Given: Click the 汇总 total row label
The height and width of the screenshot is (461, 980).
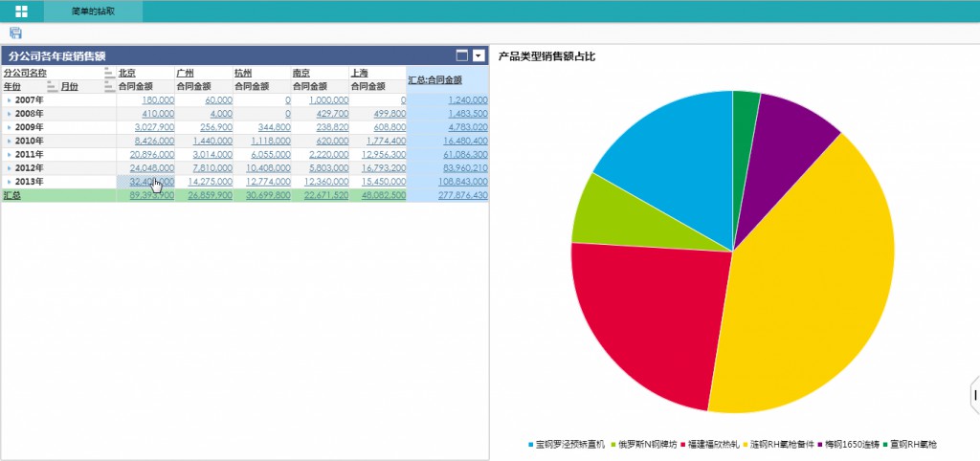Looking at the screenshot, I should tap(11, 195).
